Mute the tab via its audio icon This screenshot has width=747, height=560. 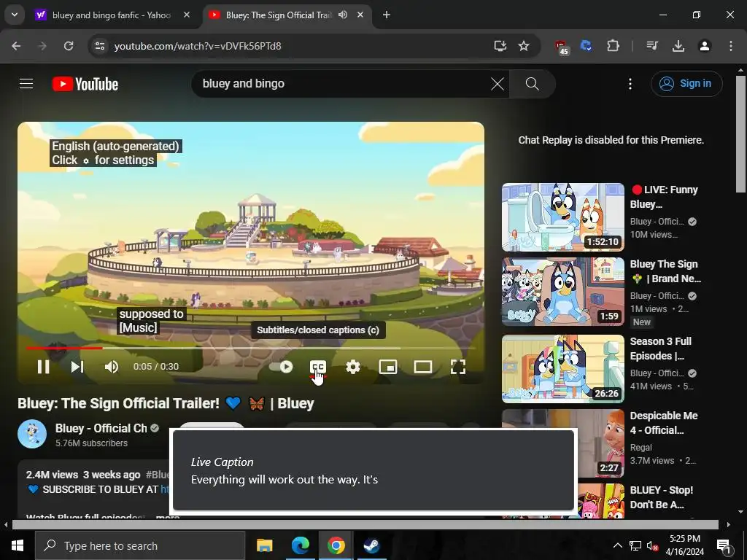pos(343,15)
